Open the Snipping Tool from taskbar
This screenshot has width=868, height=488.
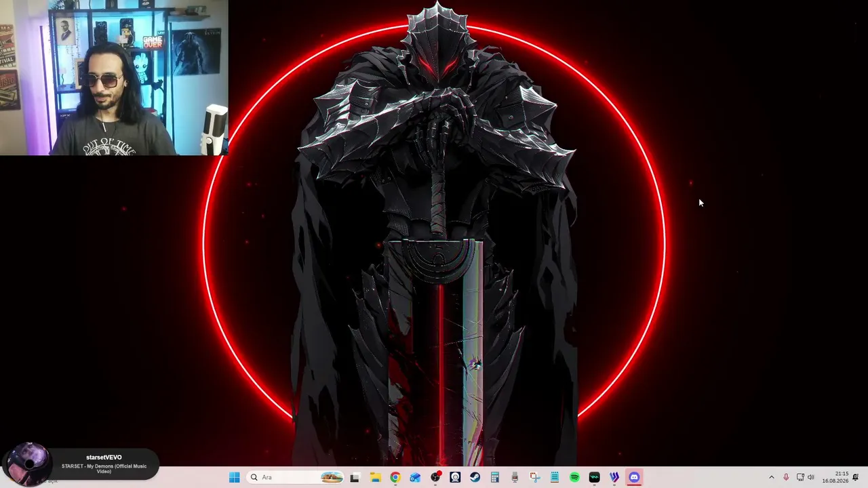(534, 477)
